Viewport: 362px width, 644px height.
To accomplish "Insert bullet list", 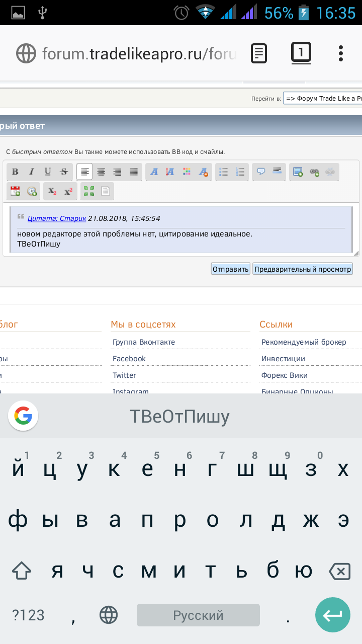I will coord(224,172).
